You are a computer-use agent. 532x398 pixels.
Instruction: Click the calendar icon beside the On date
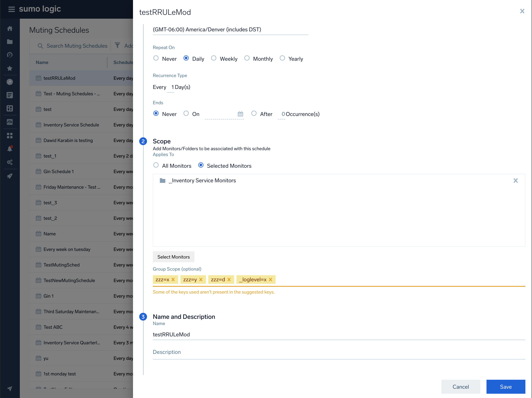tap(240, 114)
